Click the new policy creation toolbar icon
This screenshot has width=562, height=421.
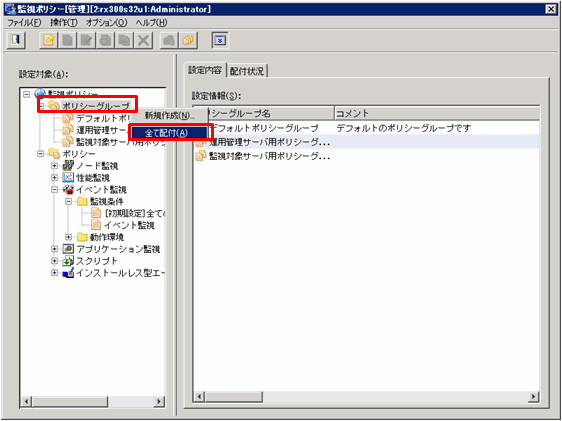tap(49, 40)
